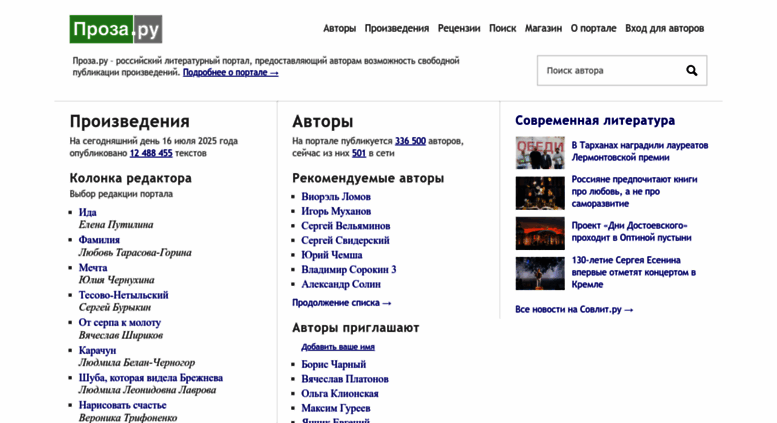777x423 pixels.
Task: Click author name Сергей Бурыкин
Action: (x=115, y=308)
